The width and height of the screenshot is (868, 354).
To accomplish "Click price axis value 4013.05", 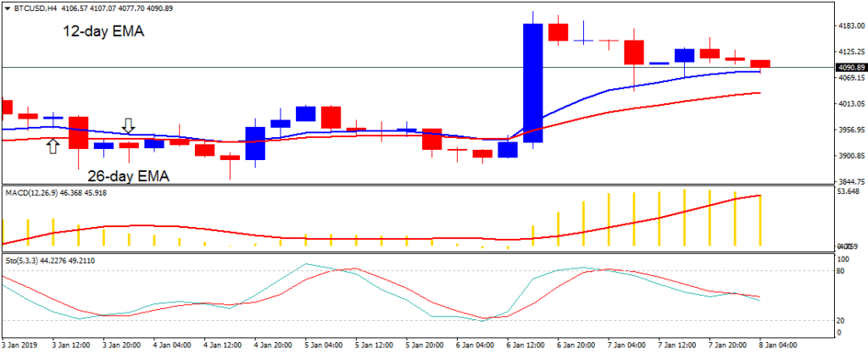I will pyautogui.click(x=853, y=104).
